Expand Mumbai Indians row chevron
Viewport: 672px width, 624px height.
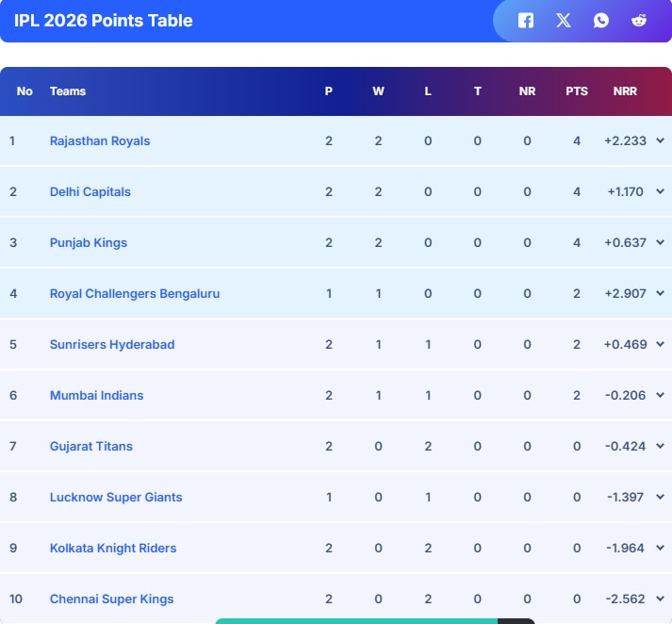660,395
